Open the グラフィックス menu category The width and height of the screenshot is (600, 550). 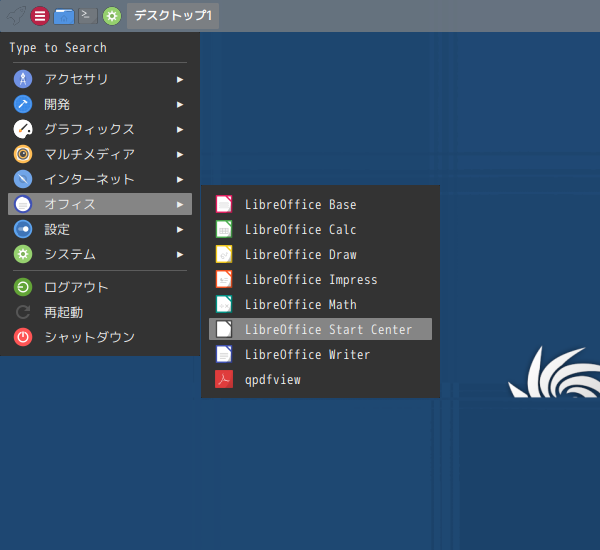click(100, 129)
